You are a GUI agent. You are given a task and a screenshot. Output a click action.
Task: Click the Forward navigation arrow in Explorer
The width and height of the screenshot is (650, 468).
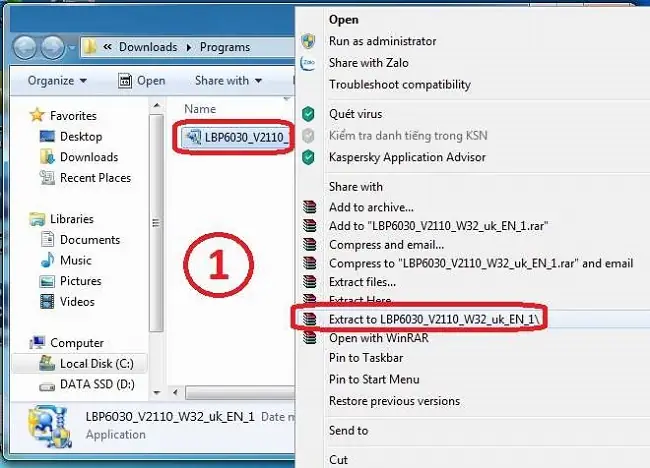(x=53, y=47)
